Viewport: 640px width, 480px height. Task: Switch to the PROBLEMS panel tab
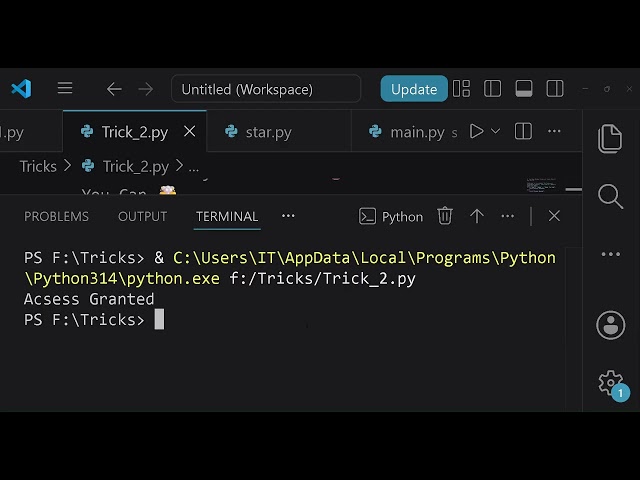tap(56, 216)
